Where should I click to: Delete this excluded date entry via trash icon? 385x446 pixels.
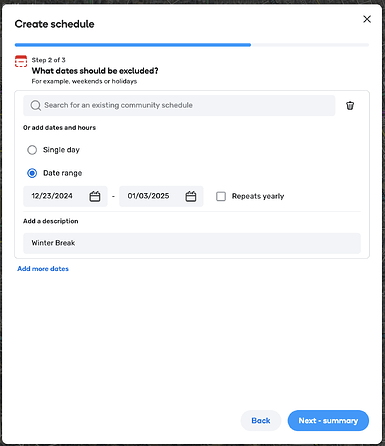coord(350,106)
